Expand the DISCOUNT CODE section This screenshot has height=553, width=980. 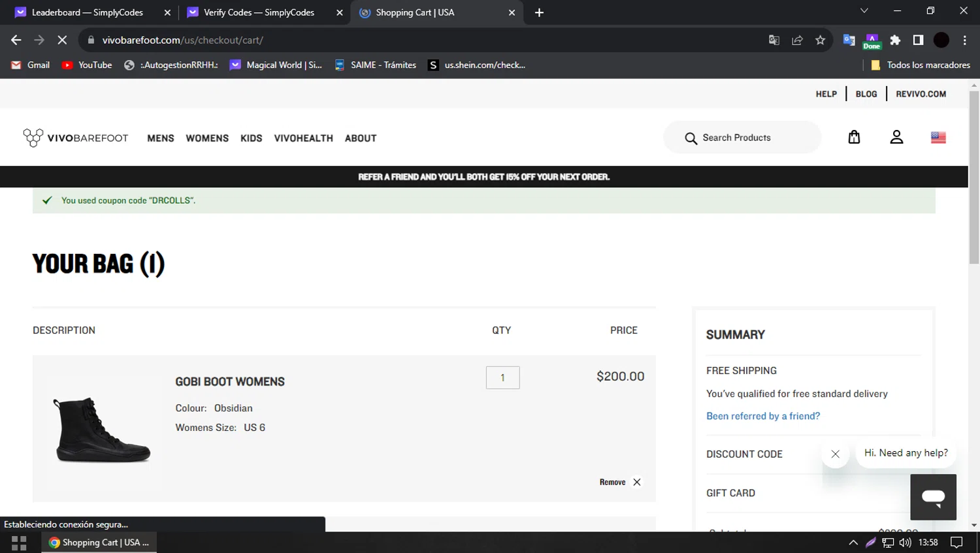[x=744, y=454]
